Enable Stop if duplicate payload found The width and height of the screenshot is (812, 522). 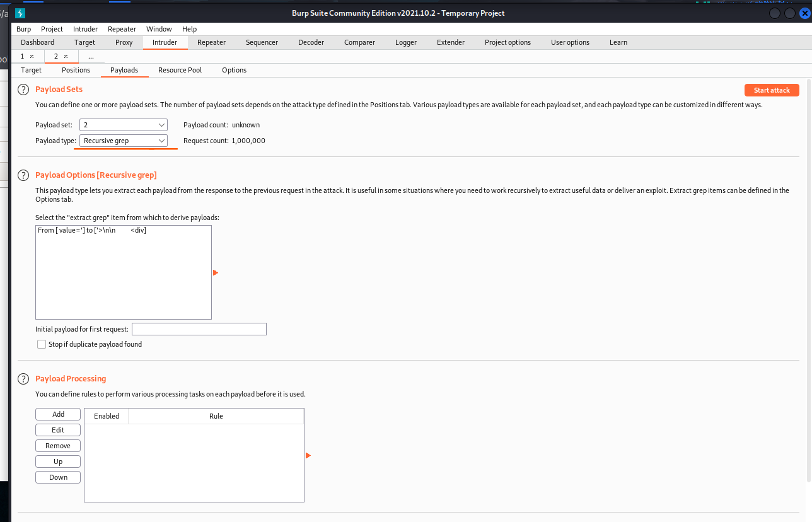[42, 344]
